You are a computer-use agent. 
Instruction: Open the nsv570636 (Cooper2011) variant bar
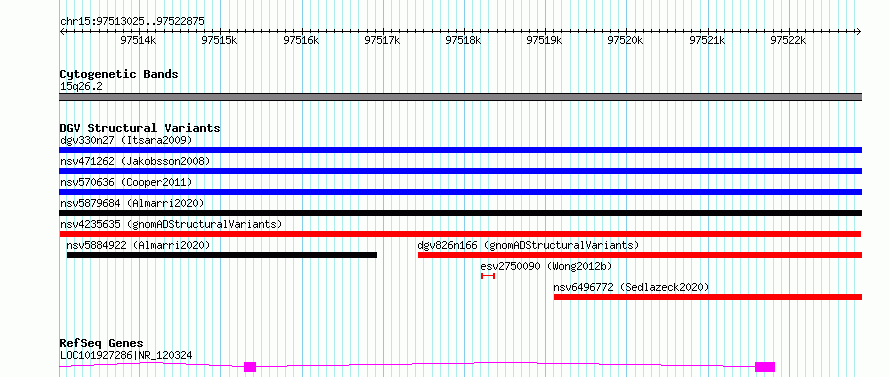pos(460,192)
